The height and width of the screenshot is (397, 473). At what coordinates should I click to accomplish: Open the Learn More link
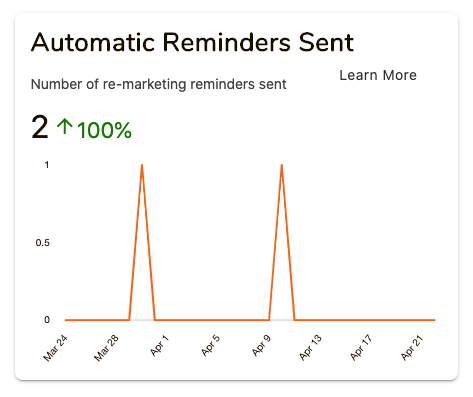click(x=378, y=75)
